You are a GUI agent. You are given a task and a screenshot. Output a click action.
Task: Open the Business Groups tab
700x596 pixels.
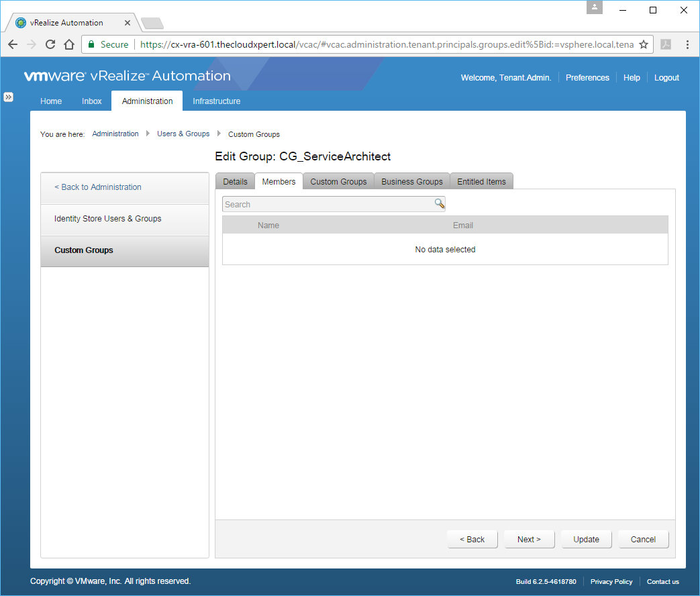coord(411,182)
